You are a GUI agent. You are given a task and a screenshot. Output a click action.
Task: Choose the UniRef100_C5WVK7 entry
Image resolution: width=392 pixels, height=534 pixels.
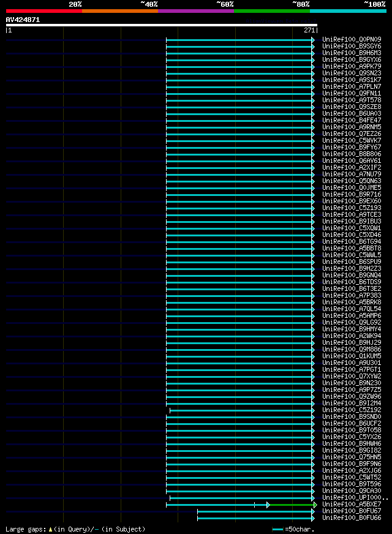[x=352, y=141]
